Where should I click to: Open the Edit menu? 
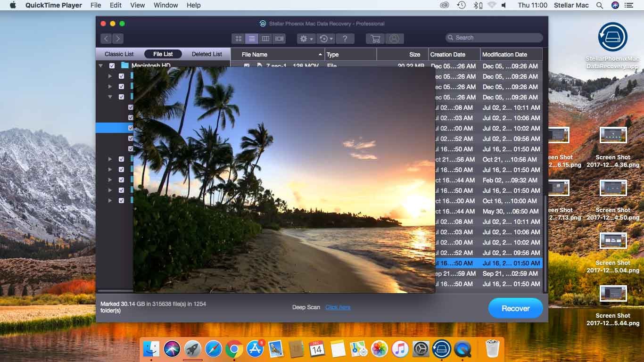pos(116,5)
